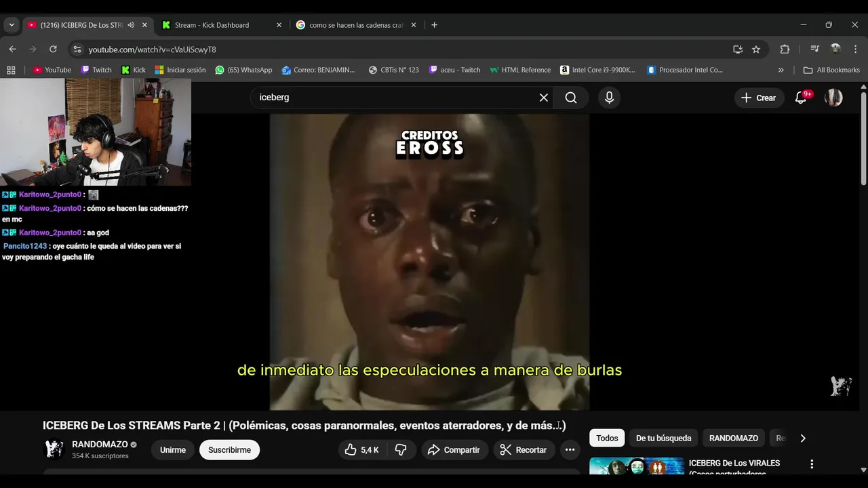The image size is (868, 488).
Task: Open the YouTube account avatar menu
Action: [x=833, y=98]
